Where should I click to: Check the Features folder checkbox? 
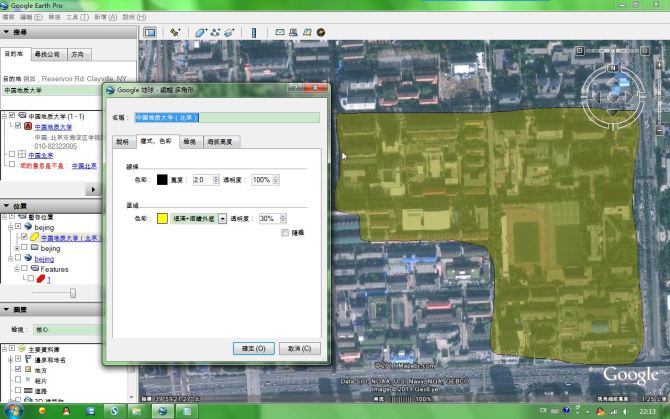tap(24, 268)
